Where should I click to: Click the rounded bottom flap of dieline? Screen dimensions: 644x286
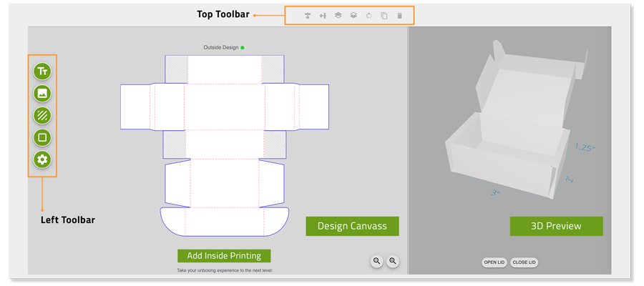224,222
